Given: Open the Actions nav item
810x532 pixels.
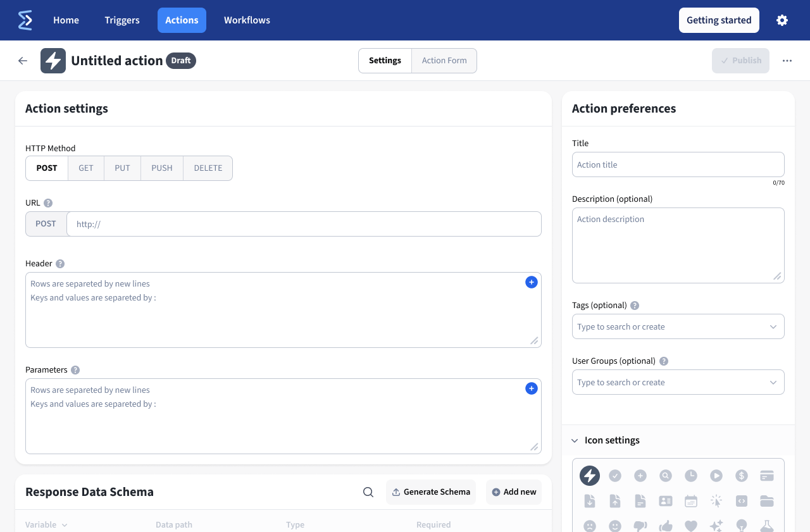Looking at the screenshot, I should pos(182,20).
